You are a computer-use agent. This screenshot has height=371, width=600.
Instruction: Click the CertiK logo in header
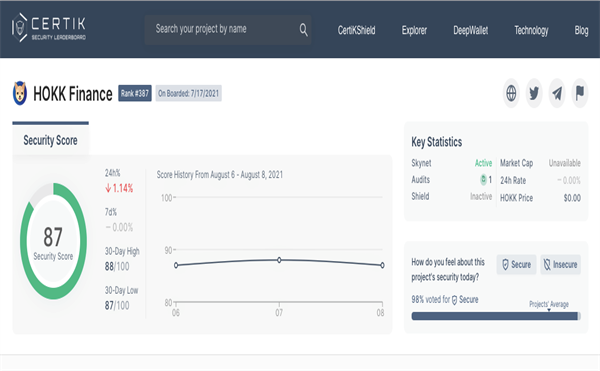click(x=49, y=28)
